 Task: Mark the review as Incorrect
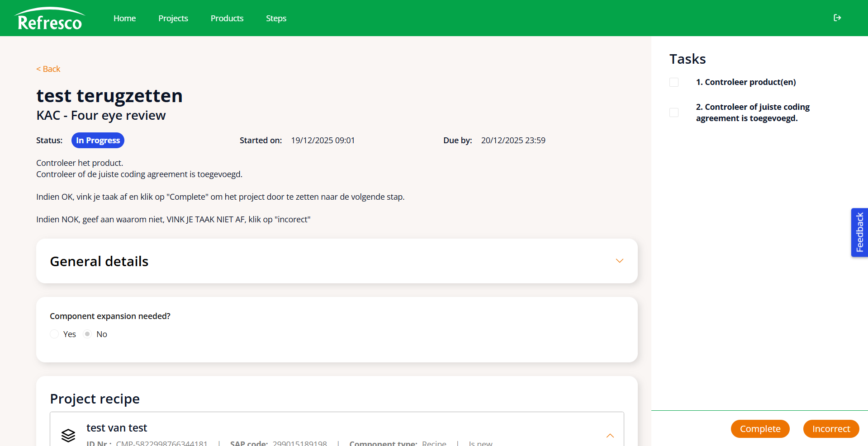coord(831,429)
